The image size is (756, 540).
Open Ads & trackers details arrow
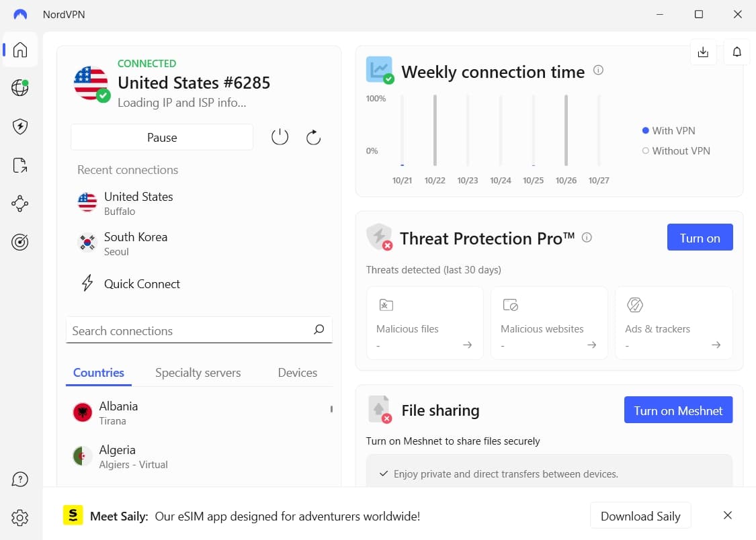click(x=716, y=345)
